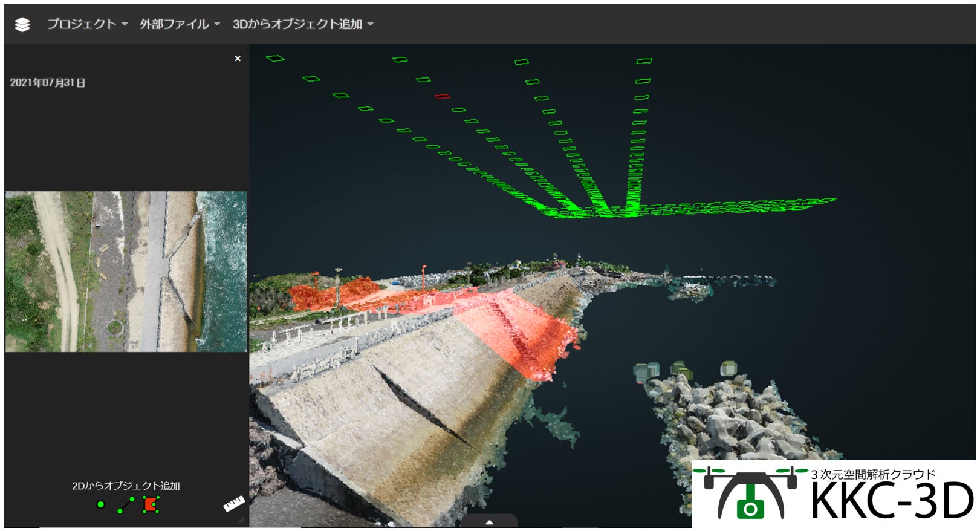Select the aerial photo thumbnail
The image size is (980, 531).
pos(126,272)
